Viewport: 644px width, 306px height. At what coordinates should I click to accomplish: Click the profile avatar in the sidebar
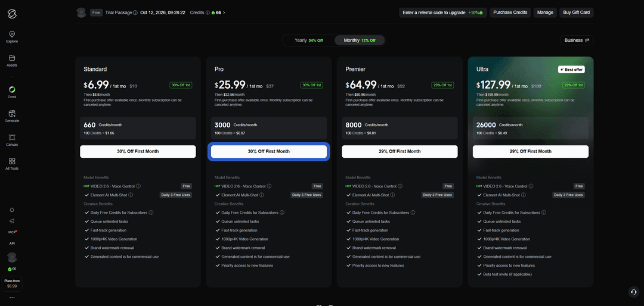coord(12,258)
